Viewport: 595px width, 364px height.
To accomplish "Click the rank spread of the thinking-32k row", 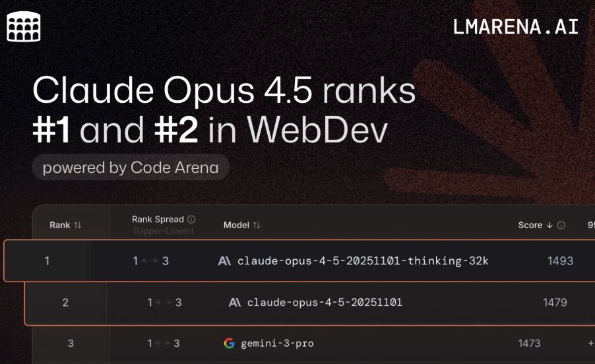I will pyautogui.click(x=150, y=261).
